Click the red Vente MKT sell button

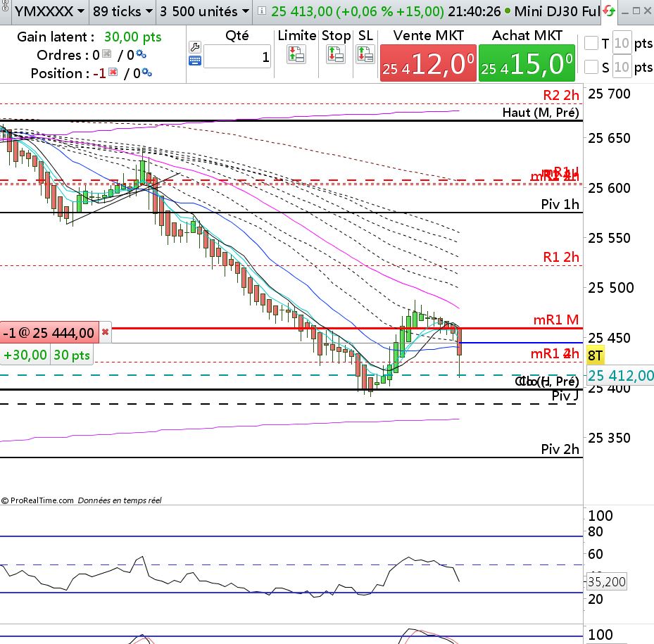[x=428, y=63]
